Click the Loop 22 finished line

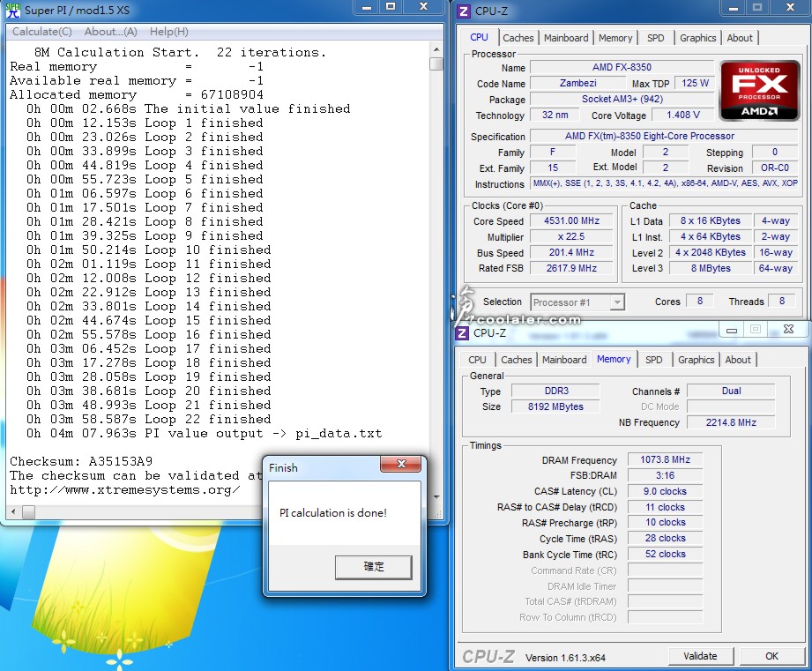(149, 420)
